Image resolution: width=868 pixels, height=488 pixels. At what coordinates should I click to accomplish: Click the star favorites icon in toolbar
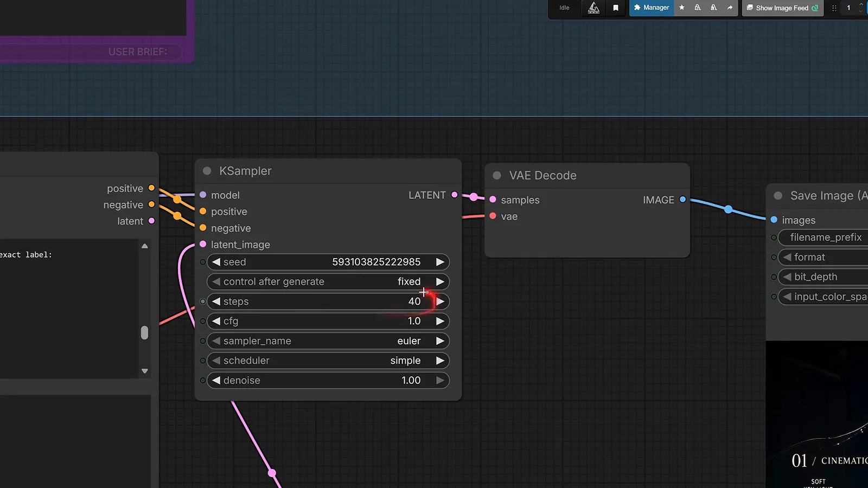click(682, 8)
